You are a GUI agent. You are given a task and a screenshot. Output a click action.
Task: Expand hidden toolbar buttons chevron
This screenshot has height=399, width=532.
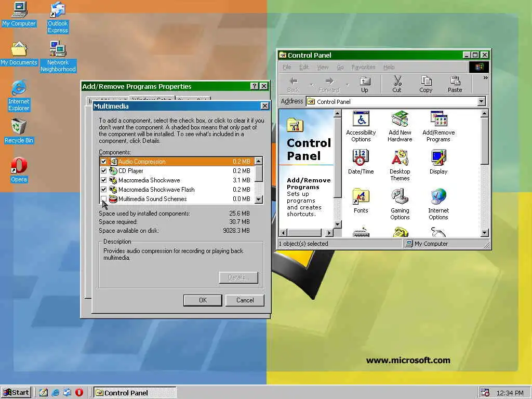point(485,78)
